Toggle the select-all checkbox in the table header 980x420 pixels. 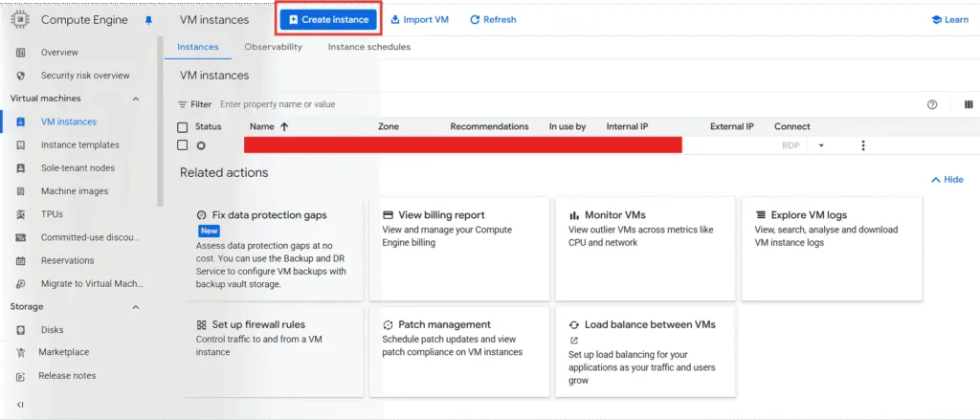[x=183, y=127]
